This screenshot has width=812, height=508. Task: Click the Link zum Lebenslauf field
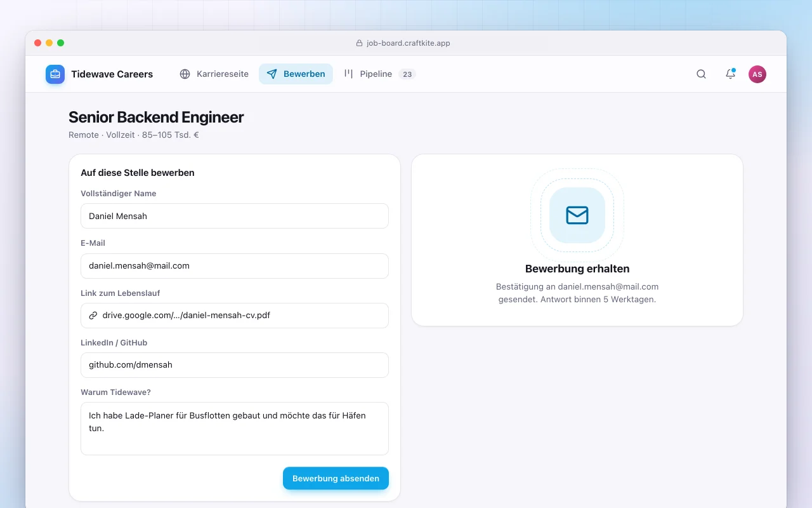(x=235, y=316)
